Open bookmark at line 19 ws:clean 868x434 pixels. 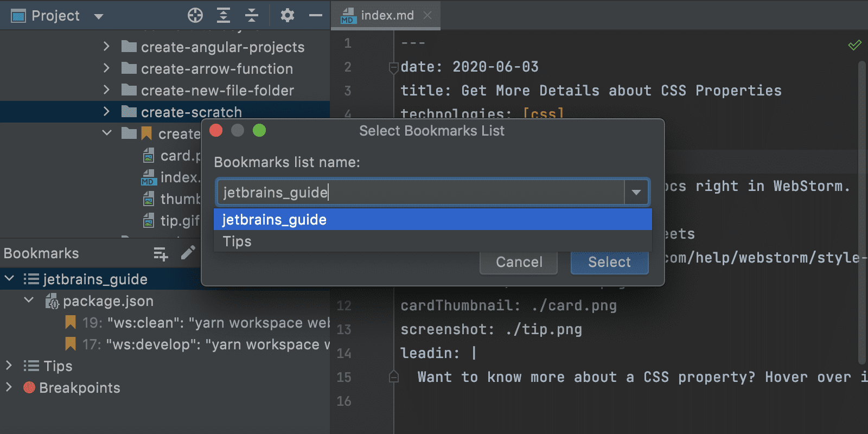tap(197, 323)
